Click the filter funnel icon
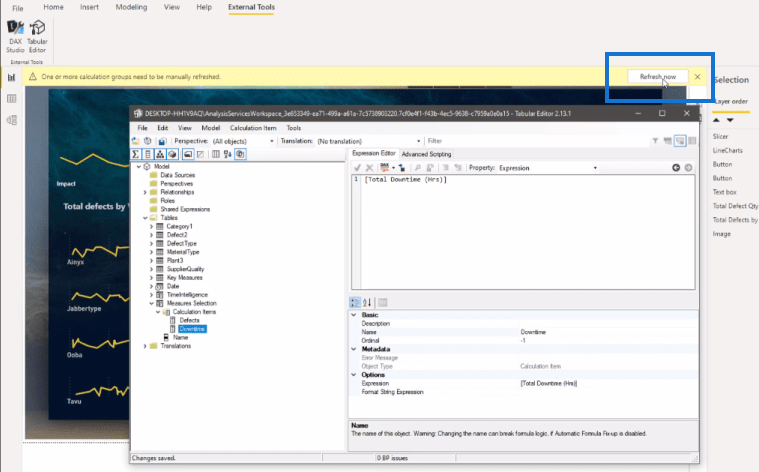Viewport: 759px width, 472px height. [655, 141]
